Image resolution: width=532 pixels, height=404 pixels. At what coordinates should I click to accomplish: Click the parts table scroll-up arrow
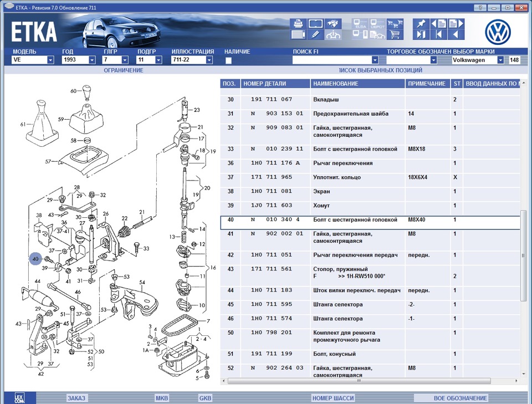click(524, 83)
